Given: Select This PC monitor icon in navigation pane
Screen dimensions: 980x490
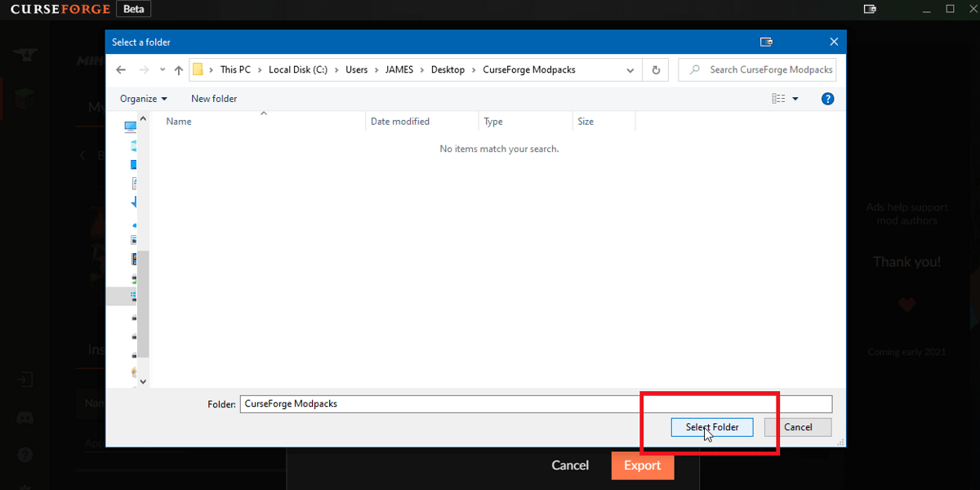Looking at the screenshot, I should pos(131,126).
